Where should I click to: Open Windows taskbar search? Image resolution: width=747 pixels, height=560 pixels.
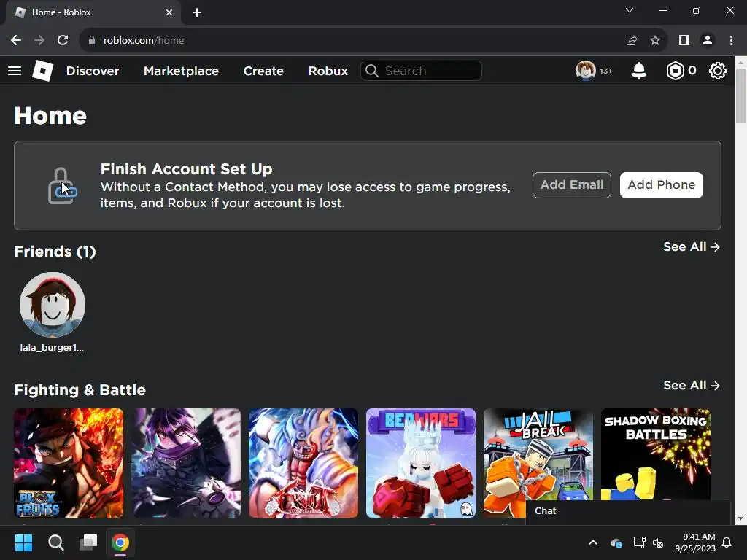(x=56, y=542)
